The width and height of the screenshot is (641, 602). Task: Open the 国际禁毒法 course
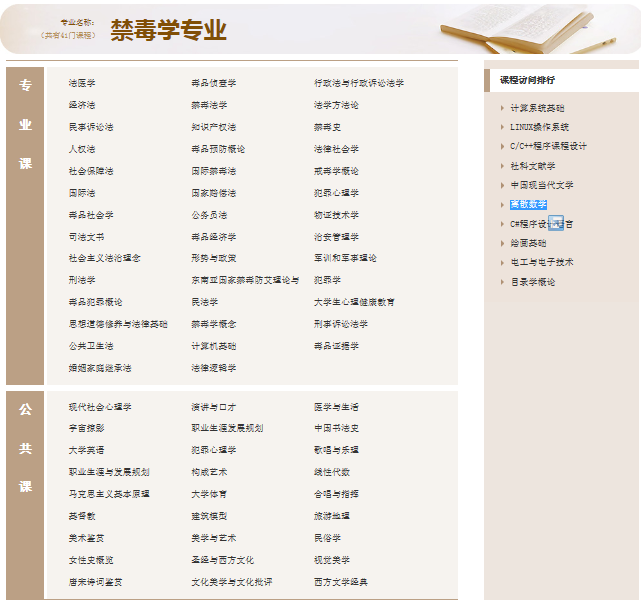(x=213, y=171)
